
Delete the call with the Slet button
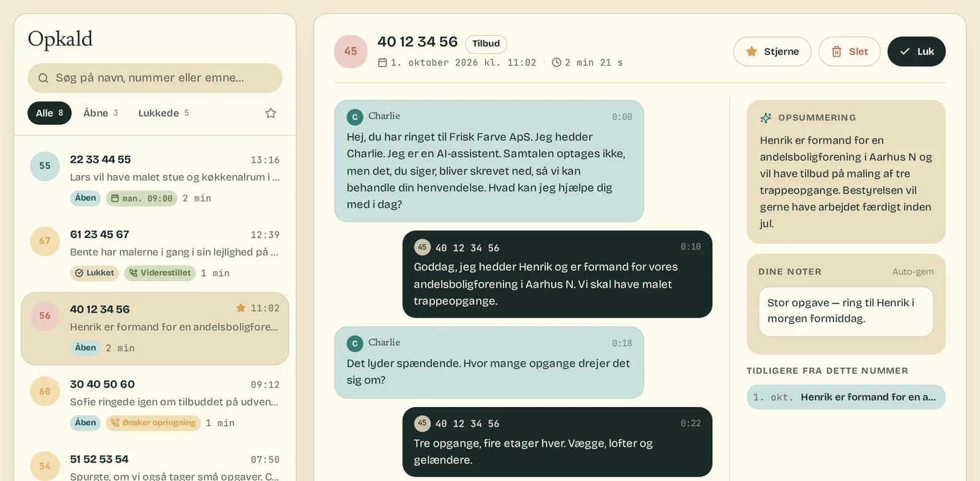pos(850,51)
